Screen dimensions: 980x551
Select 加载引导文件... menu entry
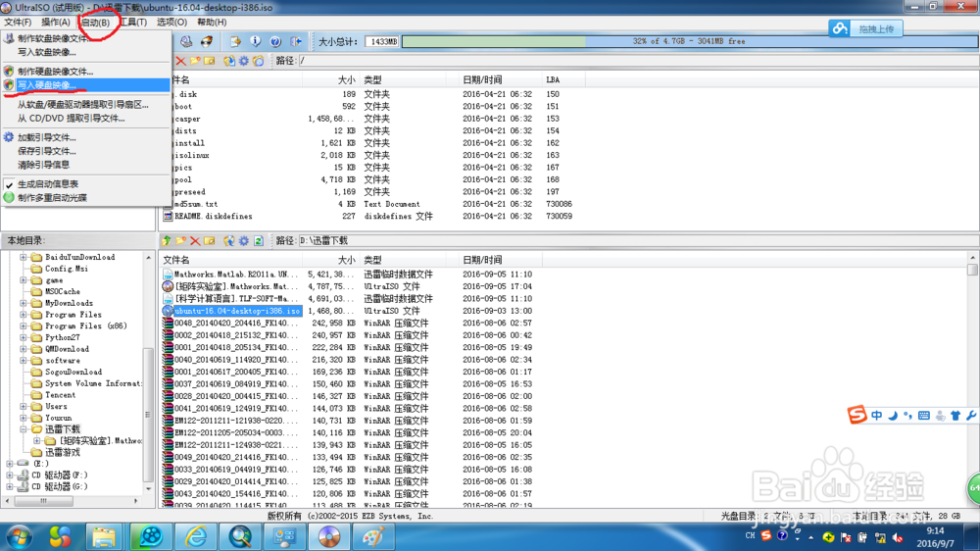point(85,137)
